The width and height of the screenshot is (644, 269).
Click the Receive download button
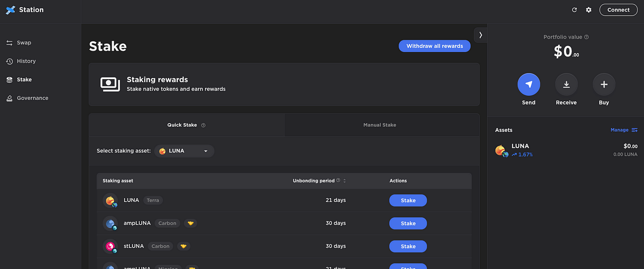pyautogui.click(x=566, y=84)
